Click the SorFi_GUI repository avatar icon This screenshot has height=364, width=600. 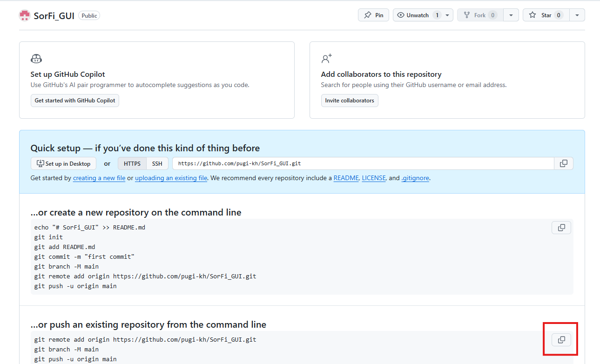tap(25, 15)
